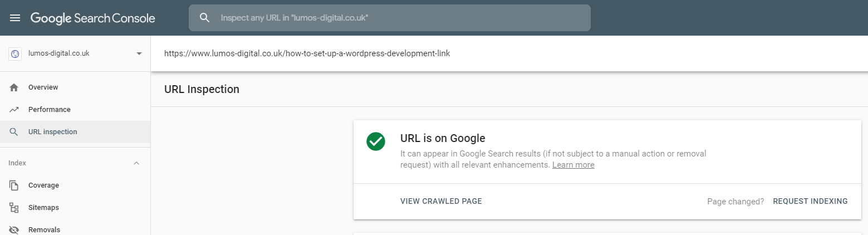Screen dimensions: 868x235
Task: Open the hamburger navigation menu
Action: (15, 18)
